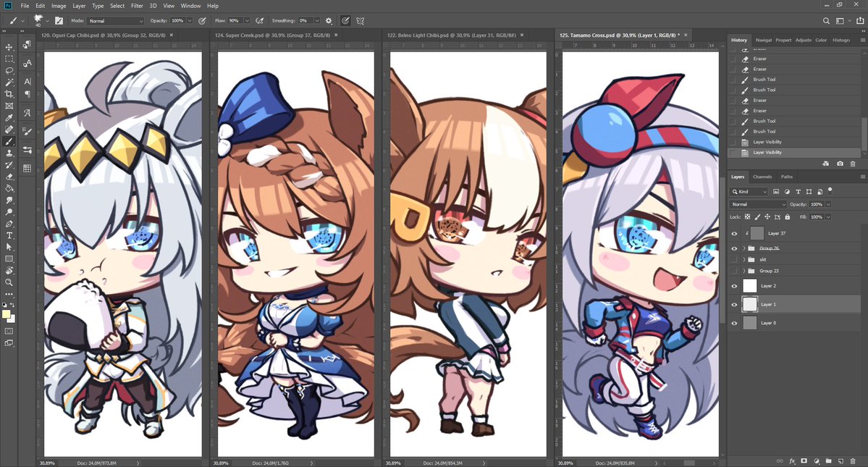Image resolution: width=868 pixels, height=467 pixels.
Task: Open layer filter Kind dropdown
Action: tap(749, 191)
